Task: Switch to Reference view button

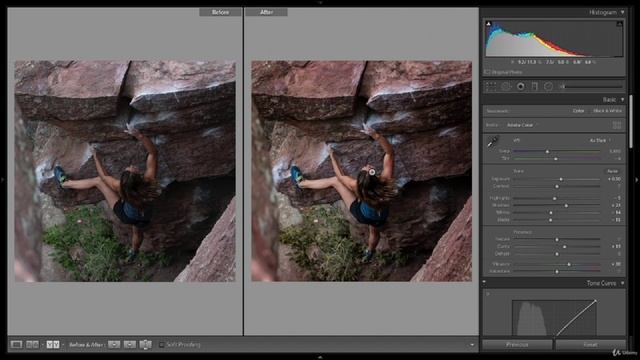Action: (x=32, y=344)
